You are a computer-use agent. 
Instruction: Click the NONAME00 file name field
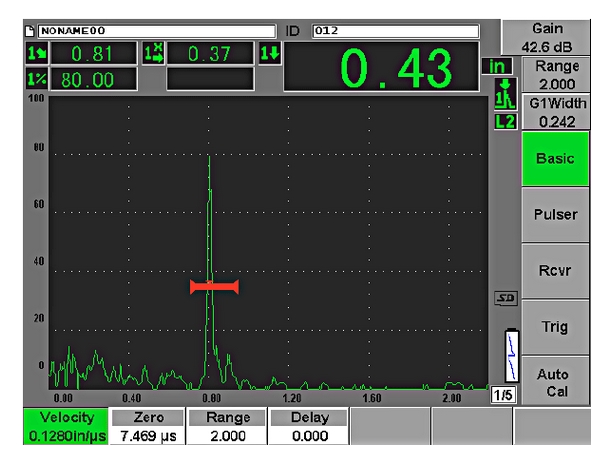157,31
